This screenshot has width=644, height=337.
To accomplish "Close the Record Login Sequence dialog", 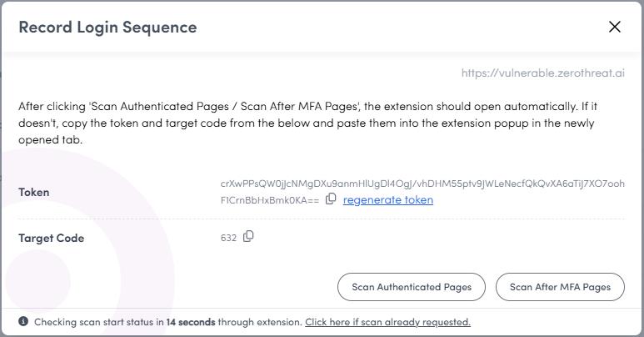I will click(x=615, y=27).
